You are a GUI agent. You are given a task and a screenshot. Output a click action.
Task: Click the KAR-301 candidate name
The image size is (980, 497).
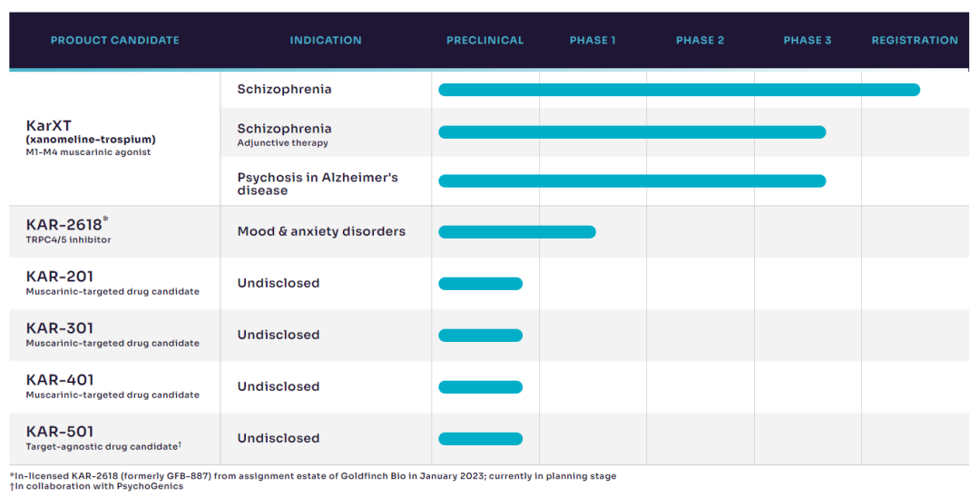click(x=60, y=328)
